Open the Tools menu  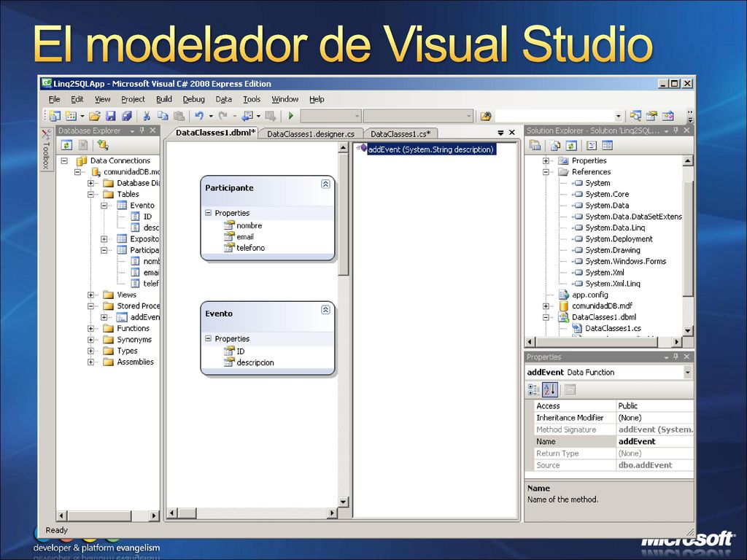click(252, 99)
